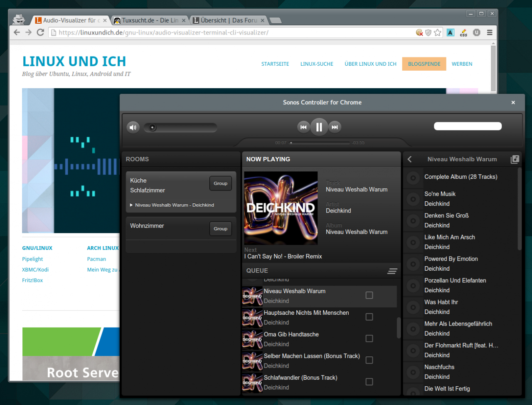Image resolution: width=532 pixels, height=405 pixels.
Task: Go back in Chrome browser
Action: [17, 32]
